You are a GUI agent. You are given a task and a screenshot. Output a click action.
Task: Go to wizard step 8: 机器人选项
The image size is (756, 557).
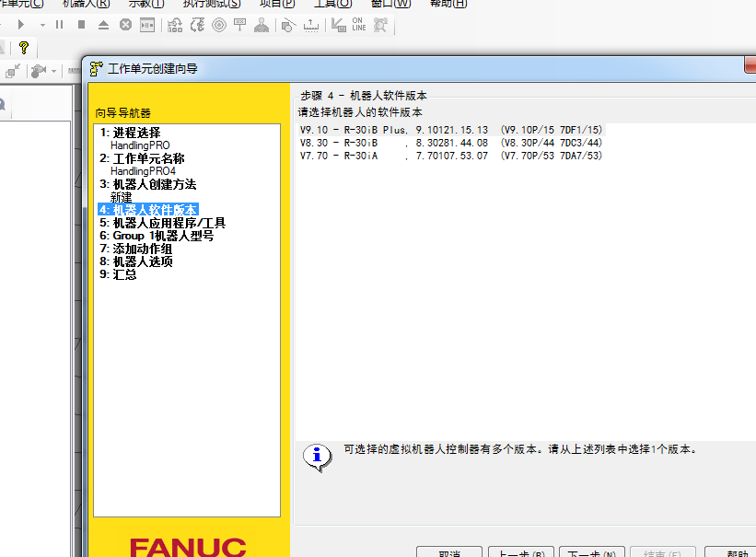(x=136, y=261)
